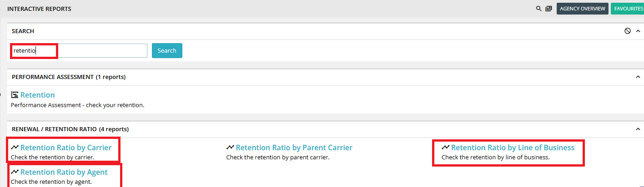The width and height of the screenshot is (644, 187).
Task: Open Retention Ratio by Parent Carrier report
Action: 294,148
